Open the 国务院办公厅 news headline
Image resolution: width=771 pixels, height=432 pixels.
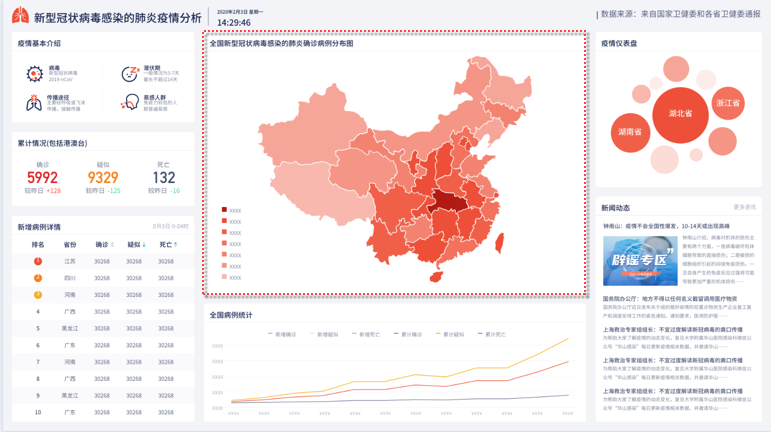point(670,298)
